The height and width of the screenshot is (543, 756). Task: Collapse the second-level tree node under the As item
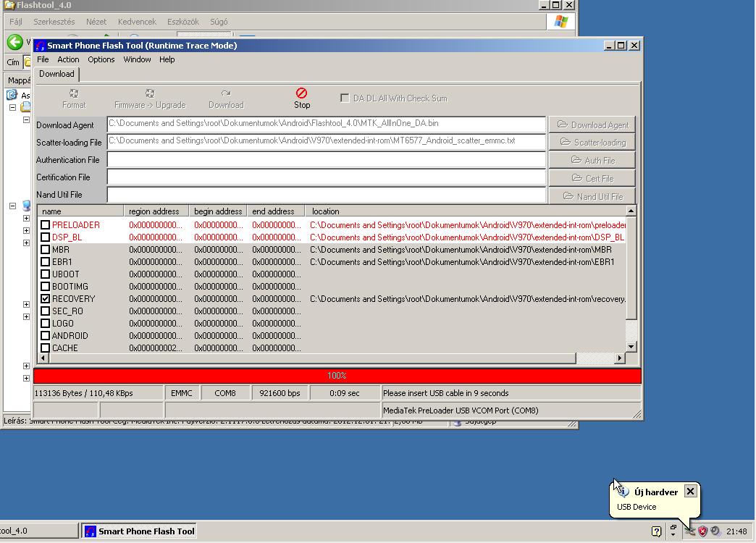pyautogui.click(x=27, y=119)
